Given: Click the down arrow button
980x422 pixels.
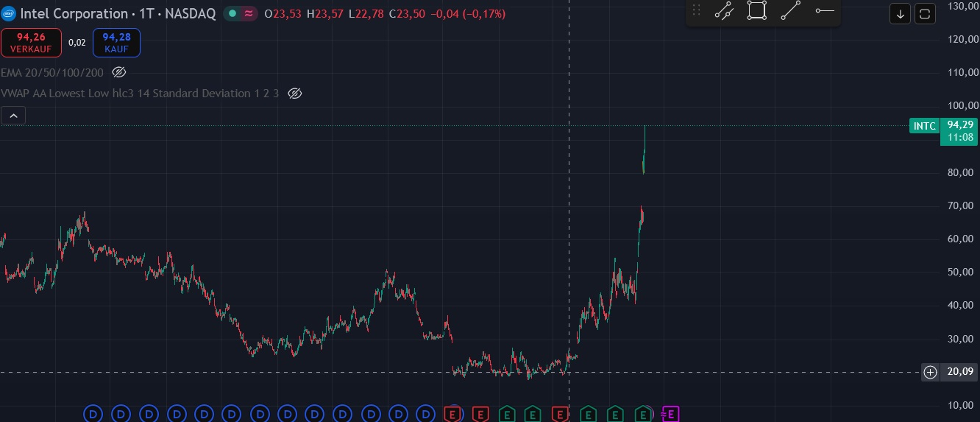Looking at the screenshot, I should (x=901, y=13).
